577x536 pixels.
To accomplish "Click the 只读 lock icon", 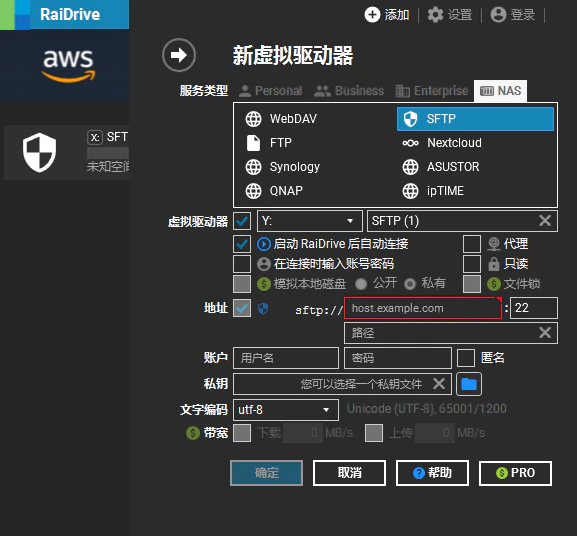I will 494,264.
